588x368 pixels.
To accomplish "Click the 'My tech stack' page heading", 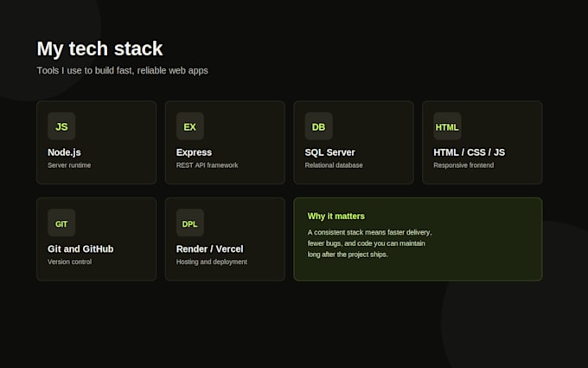I will click(99, 48).
